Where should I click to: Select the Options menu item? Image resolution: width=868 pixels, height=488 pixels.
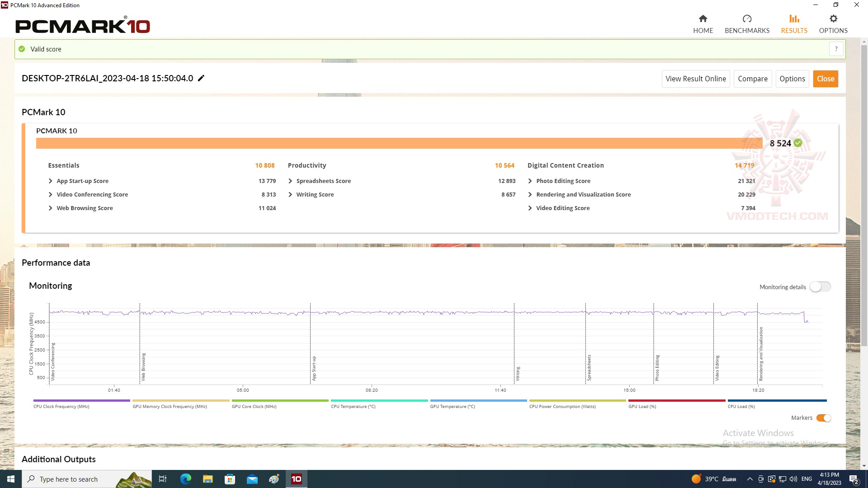(x=832, y=23)
